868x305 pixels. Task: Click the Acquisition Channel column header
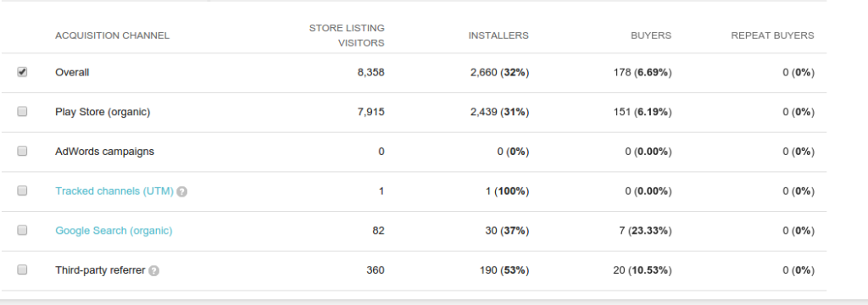pyautogui.click(x=113, y=36)
